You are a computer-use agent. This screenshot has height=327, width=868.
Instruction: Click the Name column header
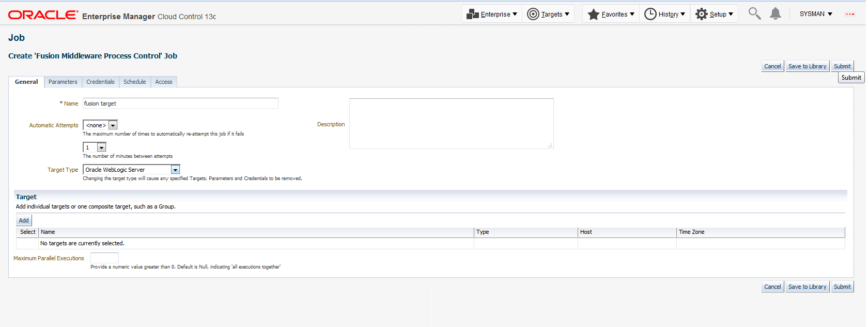pyautogui.click(x=256, y=232)
